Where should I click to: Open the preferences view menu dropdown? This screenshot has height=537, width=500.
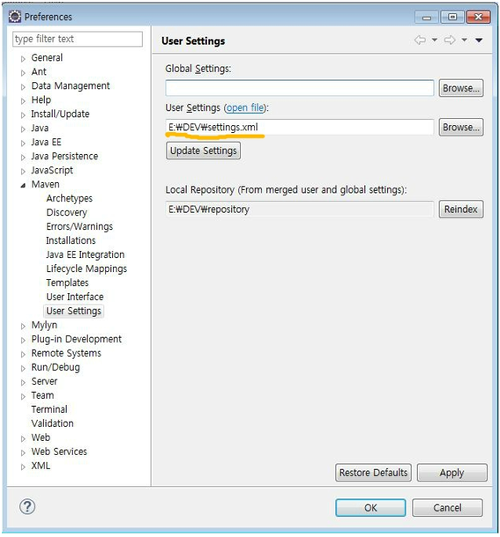(x=479, y=40)
